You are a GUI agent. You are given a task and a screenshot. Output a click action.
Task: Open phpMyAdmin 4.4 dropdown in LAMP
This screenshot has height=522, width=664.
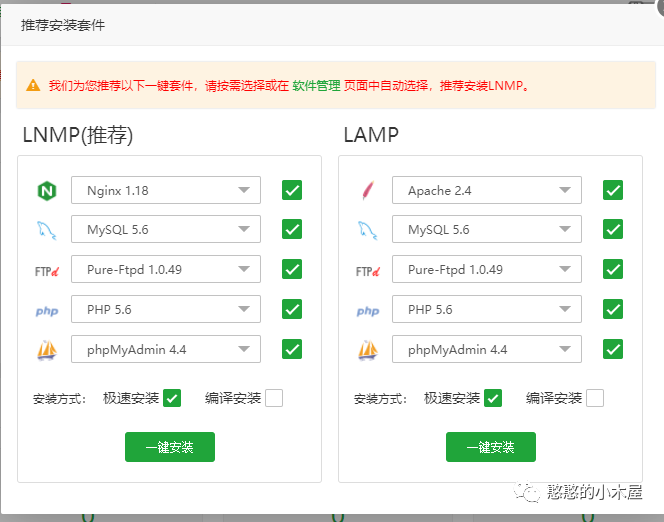coord(487,349)
